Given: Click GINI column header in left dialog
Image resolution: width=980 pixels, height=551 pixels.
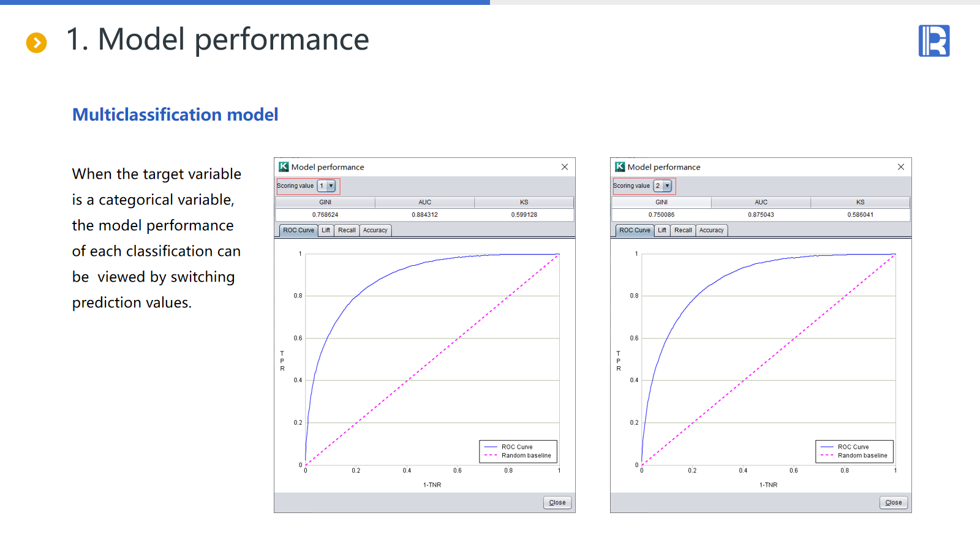Looking at the screenshot, I should 325,202.
